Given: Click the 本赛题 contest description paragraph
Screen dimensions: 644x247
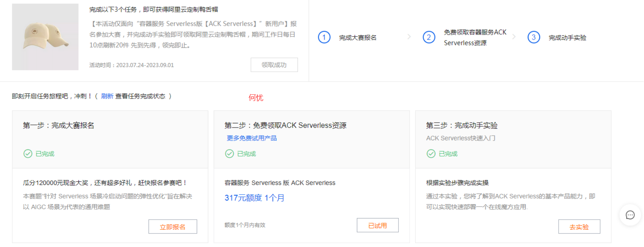Looking at the screenshot, I should pos(107,202).
